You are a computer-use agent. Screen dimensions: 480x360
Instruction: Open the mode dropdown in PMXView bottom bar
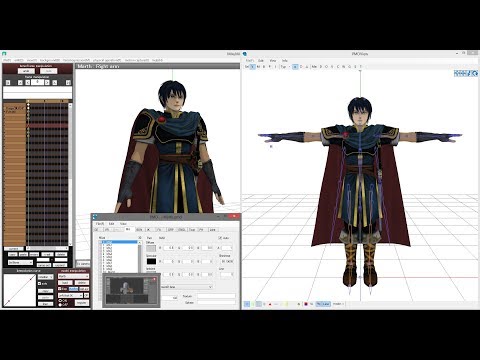338,304
